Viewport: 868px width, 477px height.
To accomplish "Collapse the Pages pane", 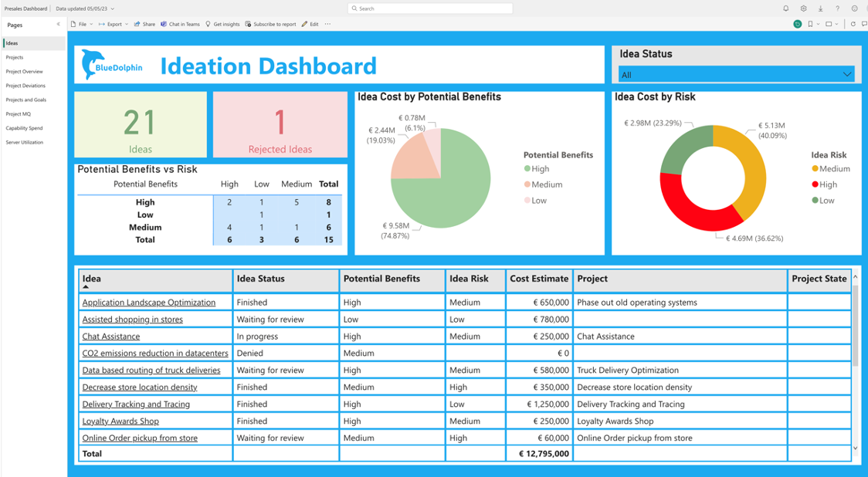I will [59, 25].
